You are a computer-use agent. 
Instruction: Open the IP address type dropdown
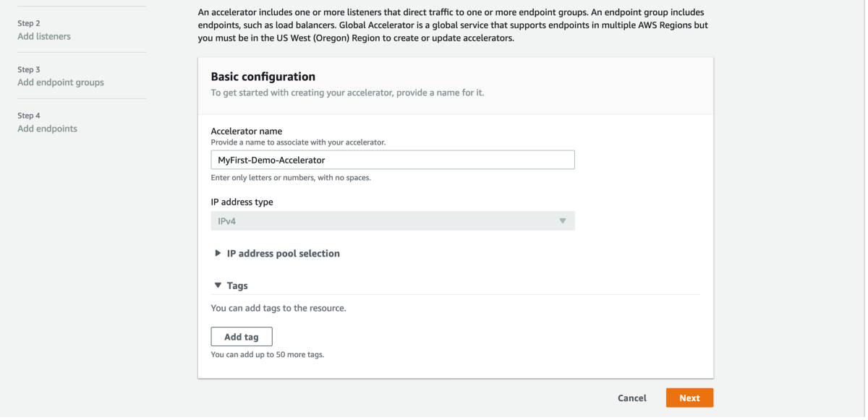[392, 220]
